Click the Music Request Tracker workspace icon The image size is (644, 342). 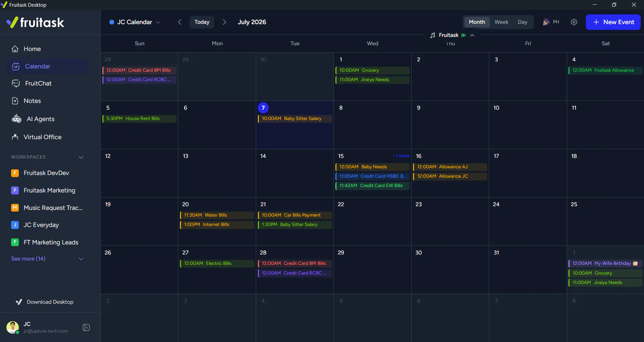tap(15, 208)
